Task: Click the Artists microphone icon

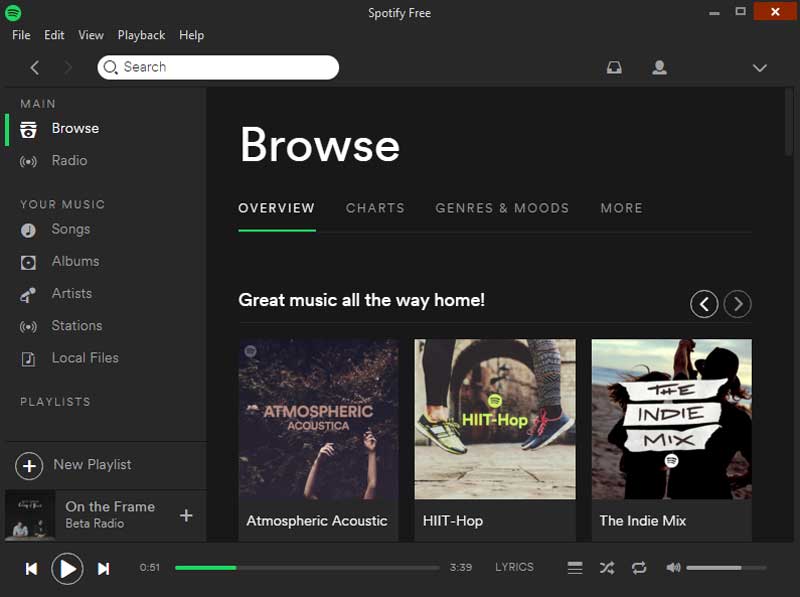Action: (28, 294)
